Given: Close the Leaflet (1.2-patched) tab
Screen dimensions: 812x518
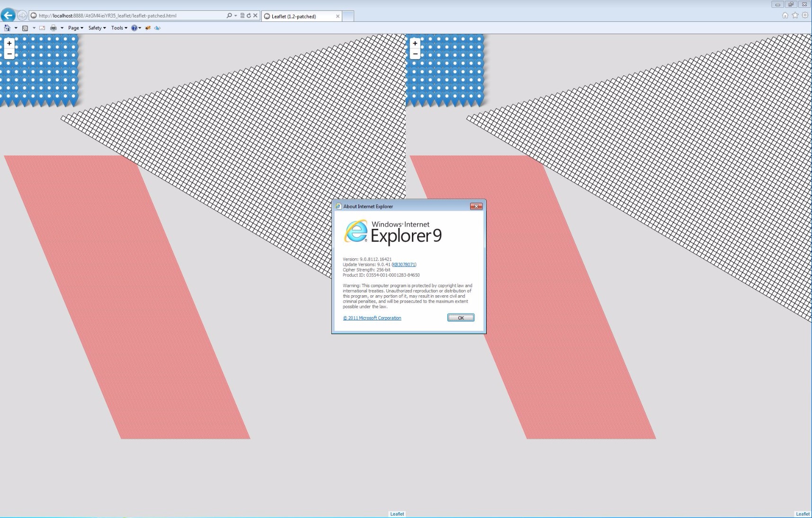Looking at the screenshot, I should tap(338, 16).
